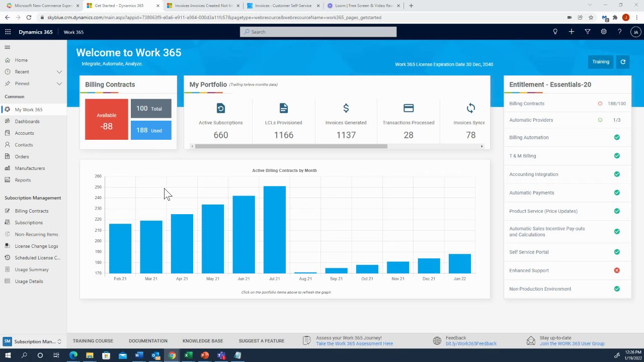Click SUGGEST A FEATURE in footer

pos(262,341)
